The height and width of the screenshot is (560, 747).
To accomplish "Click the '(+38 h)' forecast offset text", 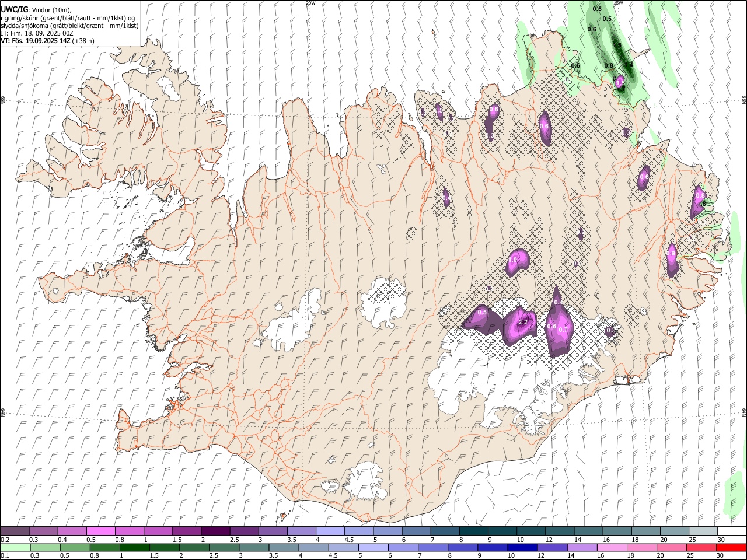I will (x=83, y=41).
